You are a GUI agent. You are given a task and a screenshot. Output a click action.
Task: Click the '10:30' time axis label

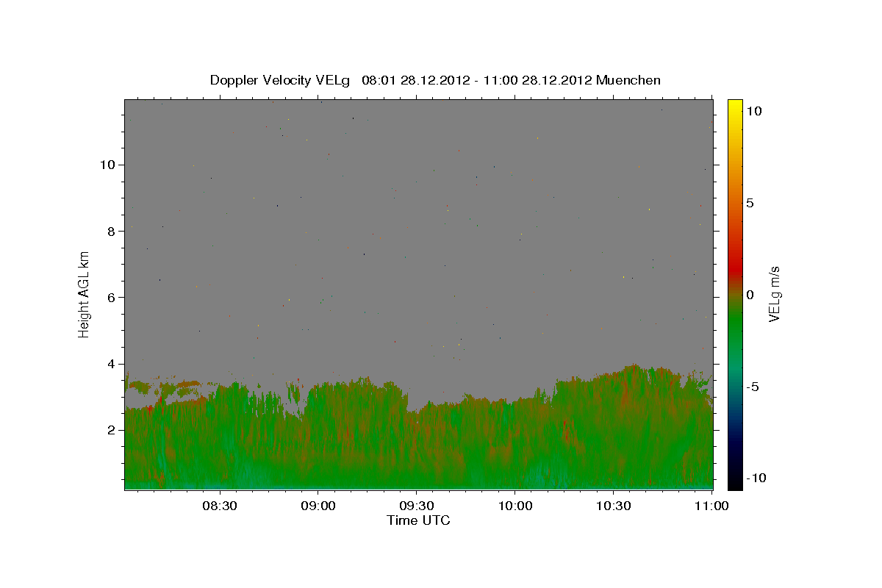[613, 506]
